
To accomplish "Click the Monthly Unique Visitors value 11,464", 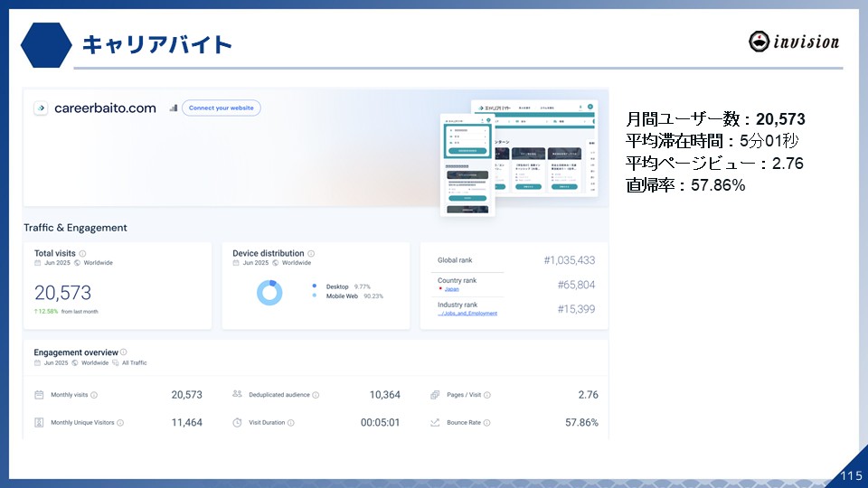I will (x=186, y=423).
